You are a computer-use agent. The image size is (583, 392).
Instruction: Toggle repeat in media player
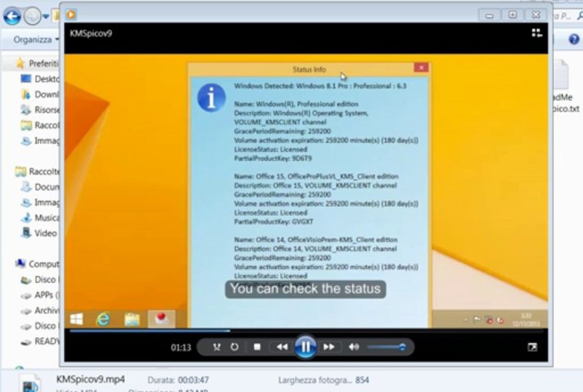[x=234, y=347]
